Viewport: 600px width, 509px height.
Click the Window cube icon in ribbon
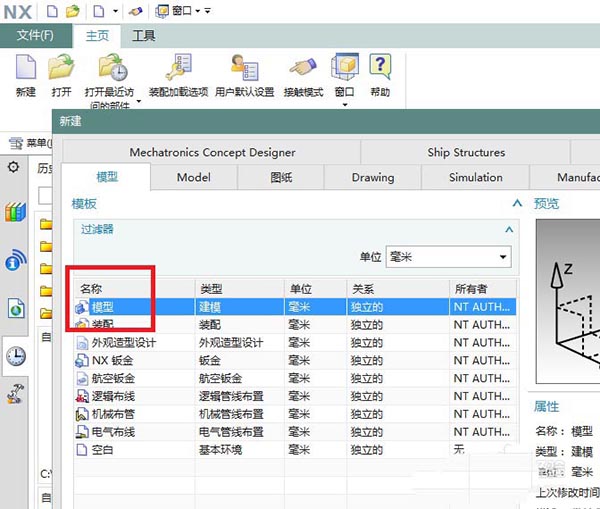(345, 66)
